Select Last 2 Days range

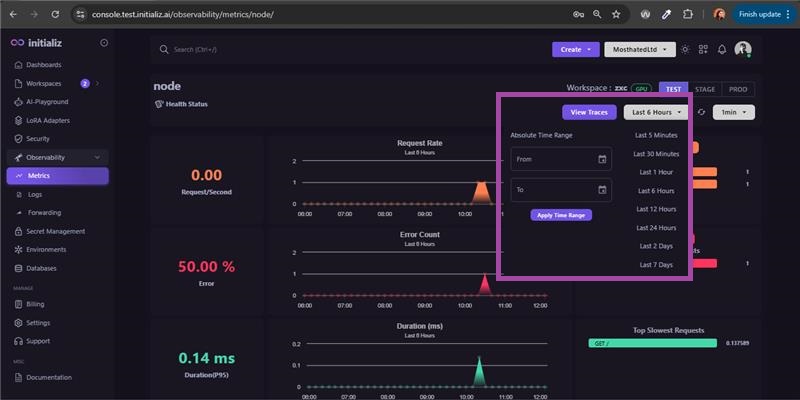point(656,246)
